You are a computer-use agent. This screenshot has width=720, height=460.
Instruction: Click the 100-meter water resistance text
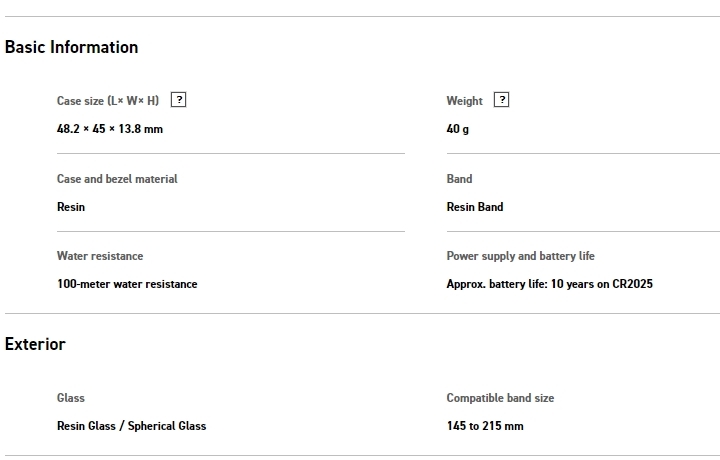127,284
